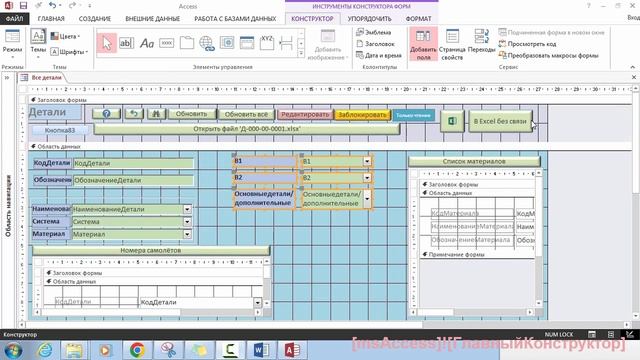Pick the Hyperlink control tool

tap(207, 43)
